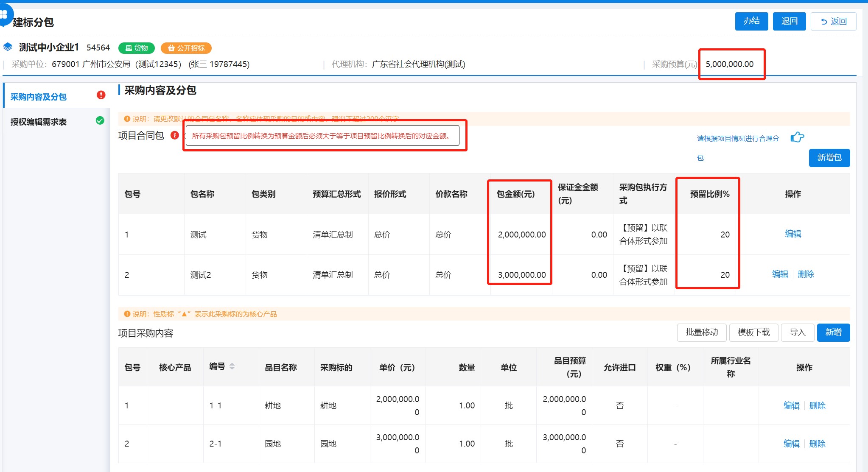
Task: Click red warning icon on 采购内容及分包 tab
Action: click(x=101, y=95)
